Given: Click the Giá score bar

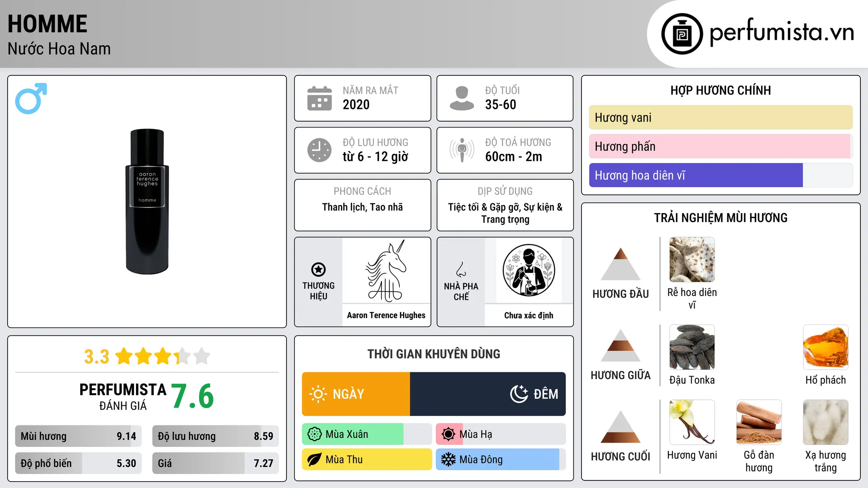Looking at the screenshot, I should point(215,463).
